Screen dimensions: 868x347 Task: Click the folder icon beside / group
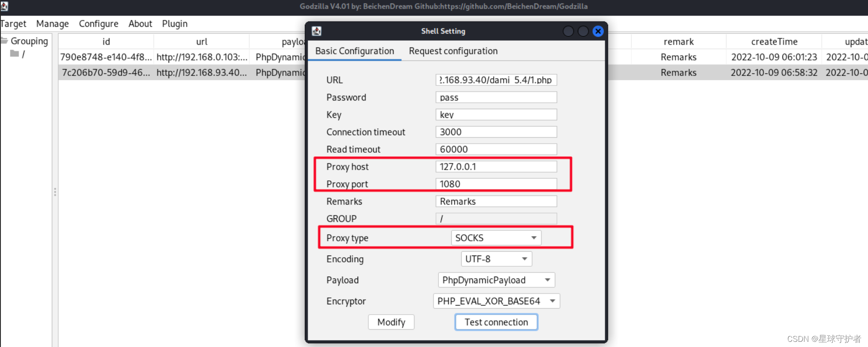coord(15,54)
